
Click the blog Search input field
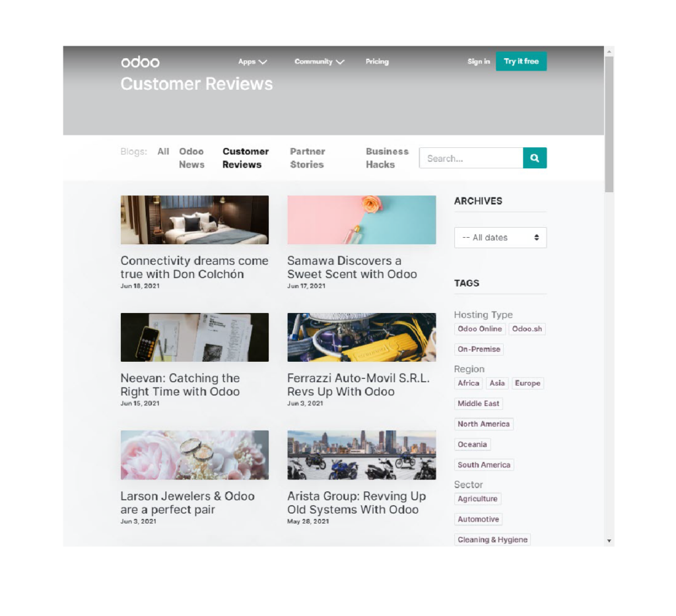(x=471, y=158)
